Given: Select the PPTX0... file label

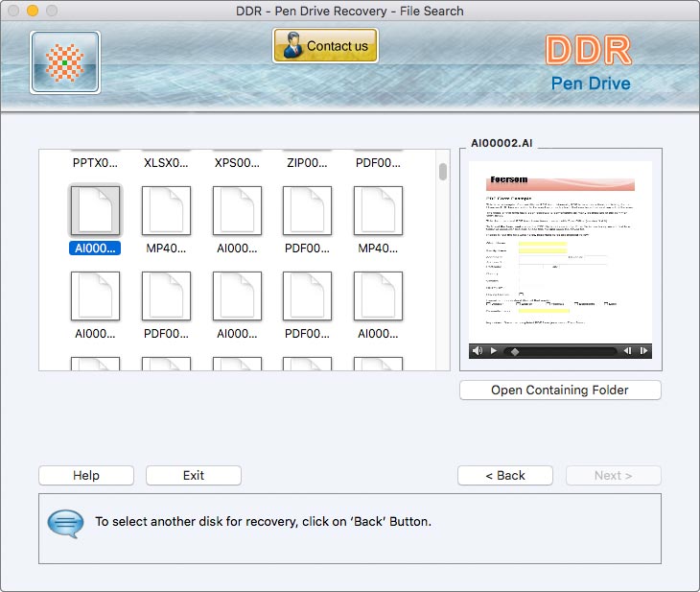Looking at the screenshot, I should coord(95,163).
